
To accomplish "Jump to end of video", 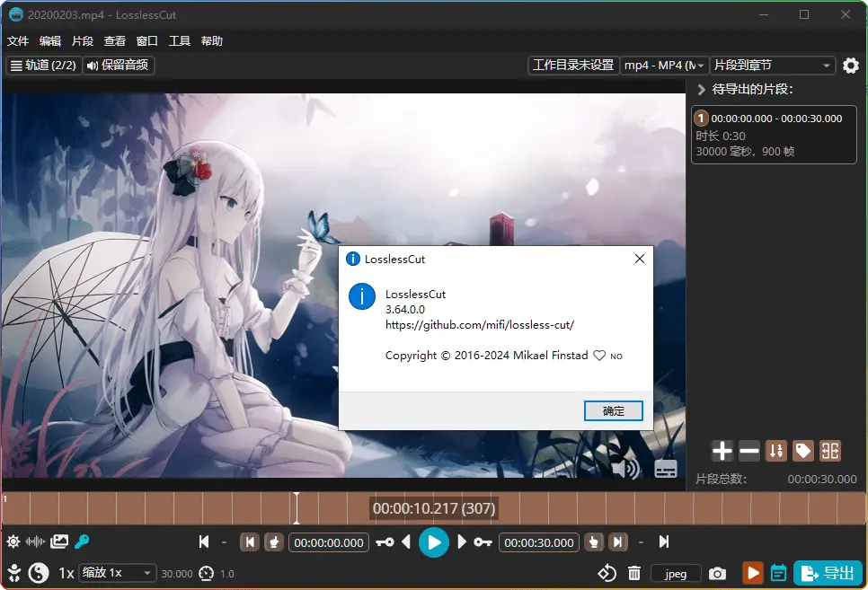I will point(664,542).
